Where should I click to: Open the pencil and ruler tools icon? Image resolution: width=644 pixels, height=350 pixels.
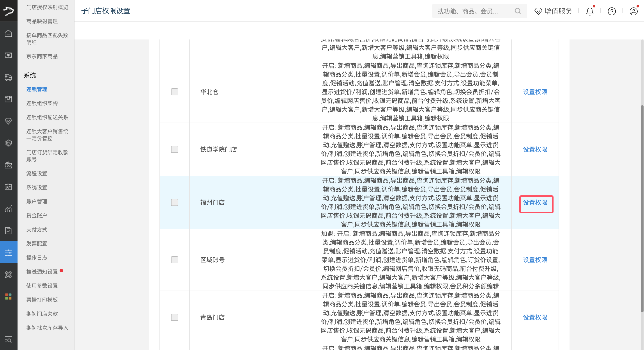[9, 275]
